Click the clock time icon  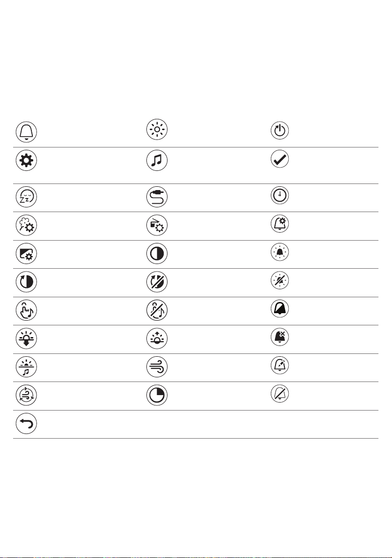pyautogui.click(x=280, y=195)
